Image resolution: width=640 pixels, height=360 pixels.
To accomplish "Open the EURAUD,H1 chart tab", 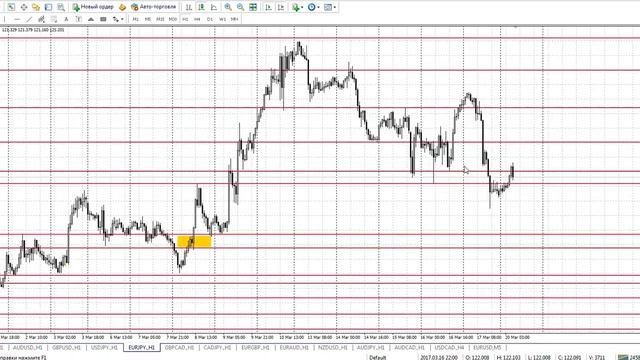I will tap(294, 348).
